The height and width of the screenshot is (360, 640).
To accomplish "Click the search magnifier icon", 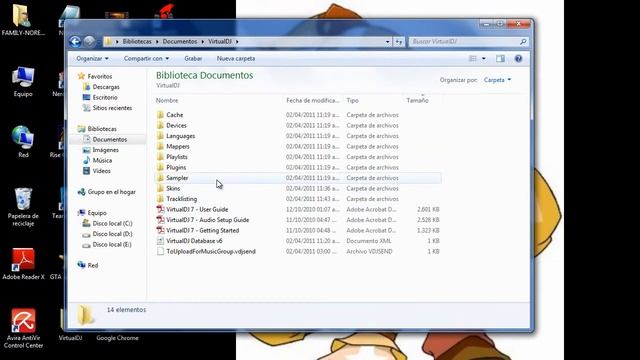I will [x=523, y=42].
